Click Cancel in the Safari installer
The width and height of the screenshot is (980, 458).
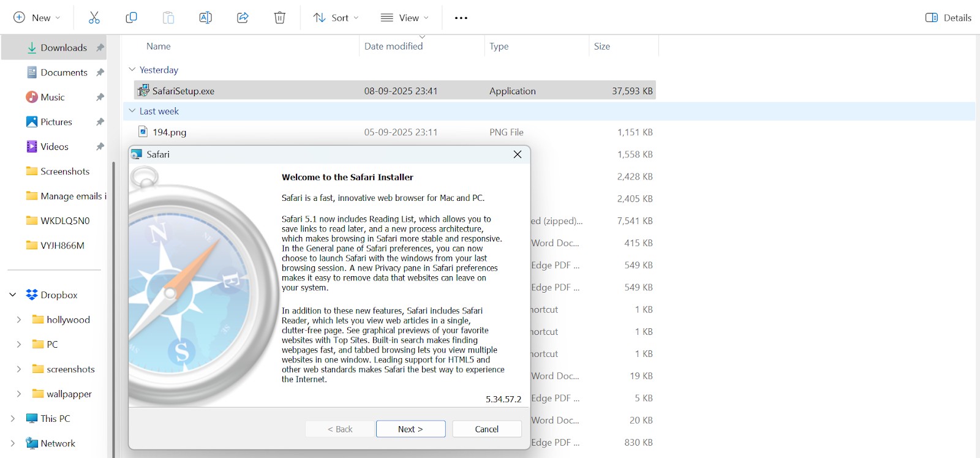coord(487,429)
